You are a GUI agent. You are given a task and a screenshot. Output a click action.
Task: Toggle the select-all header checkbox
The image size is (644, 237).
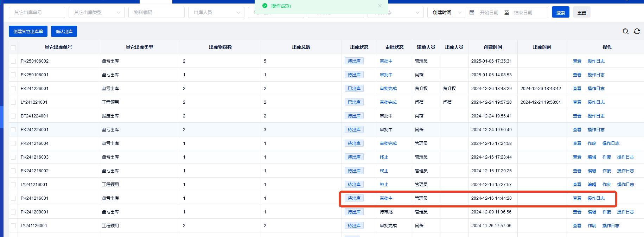coord(13,47)
